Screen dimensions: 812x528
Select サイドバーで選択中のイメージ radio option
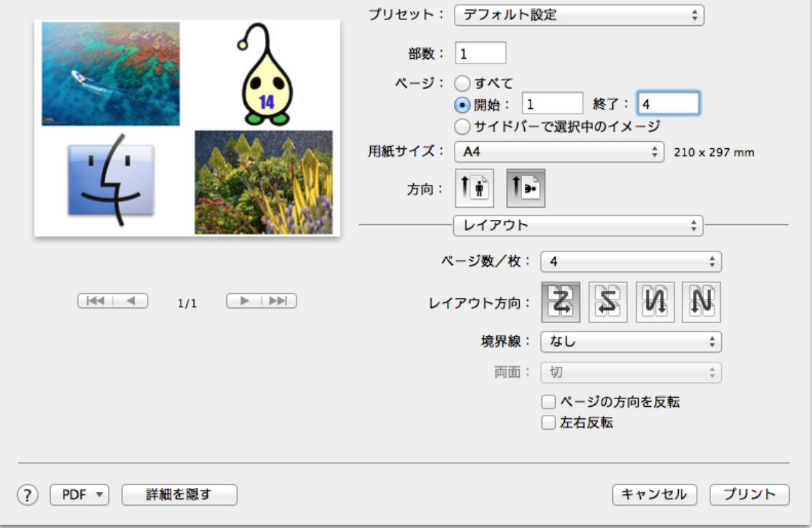tap(462, 126)
